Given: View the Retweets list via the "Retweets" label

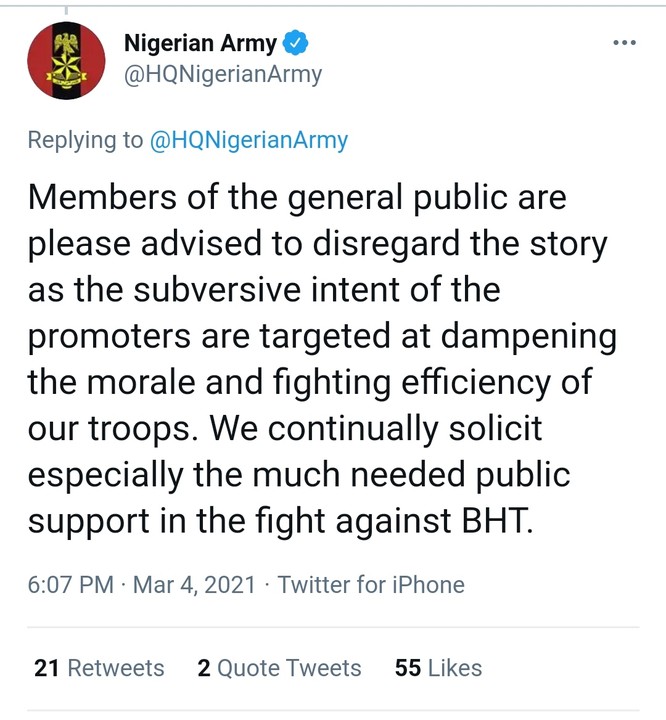Looking at the screenshot, I should pyautogui.click(x=116, y=668).
